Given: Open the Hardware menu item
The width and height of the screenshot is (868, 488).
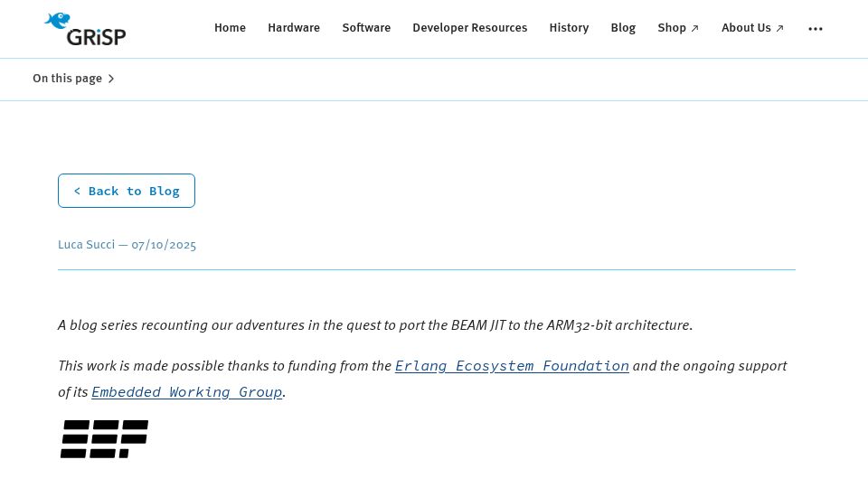Looking at the screenshot, I should (294, 28).
